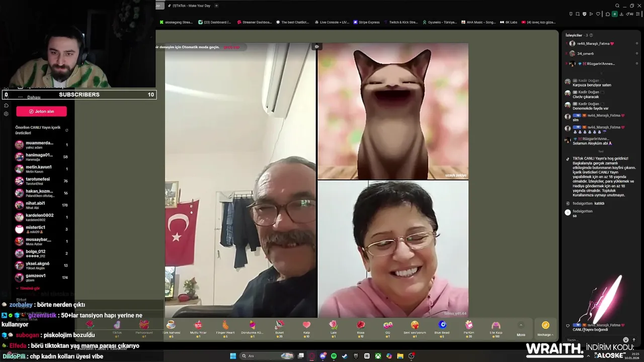The height and width of the screenshot is (362, 644).
Task: Send the Türk kahvesi gift
Action: point(171,328)
